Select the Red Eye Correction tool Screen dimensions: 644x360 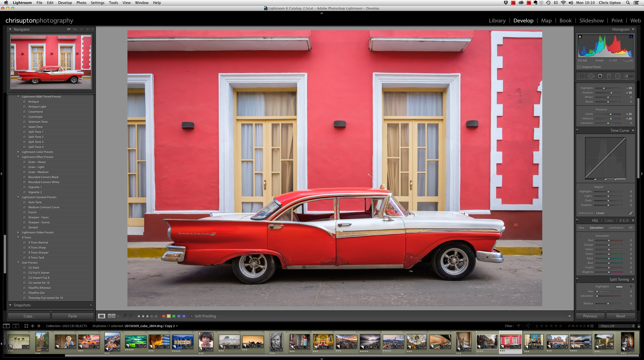pos(600,76)
